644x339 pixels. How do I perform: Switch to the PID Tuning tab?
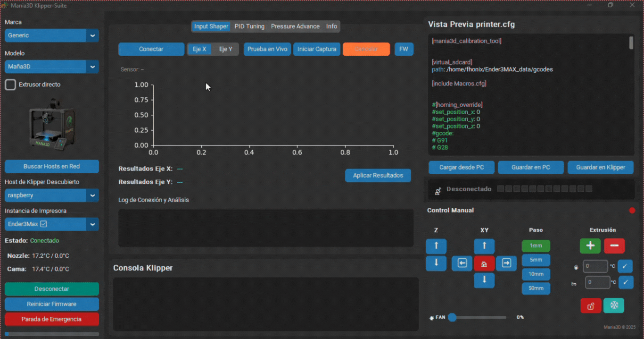pos(249,26)
